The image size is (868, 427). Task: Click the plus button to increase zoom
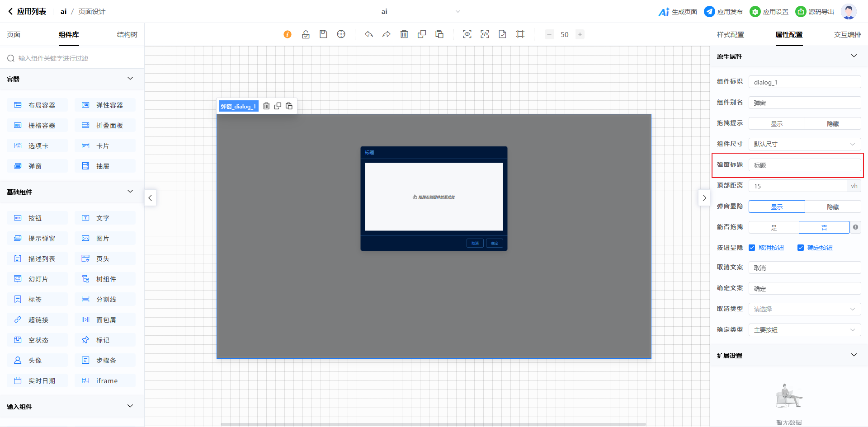580,34
